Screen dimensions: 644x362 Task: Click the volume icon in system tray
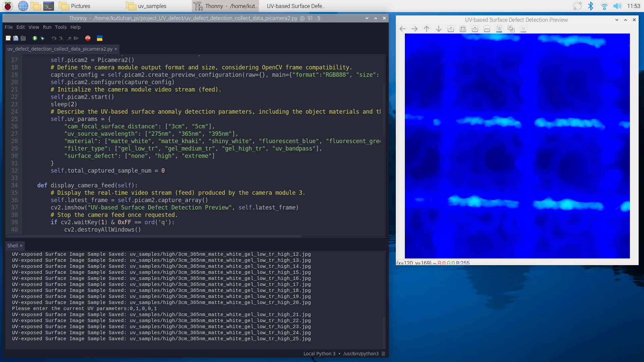click(x=618, y=6)
